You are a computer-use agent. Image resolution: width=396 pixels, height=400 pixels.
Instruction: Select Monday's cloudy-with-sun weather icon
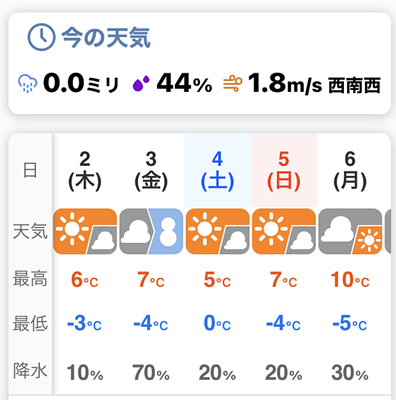coord(350,231)
